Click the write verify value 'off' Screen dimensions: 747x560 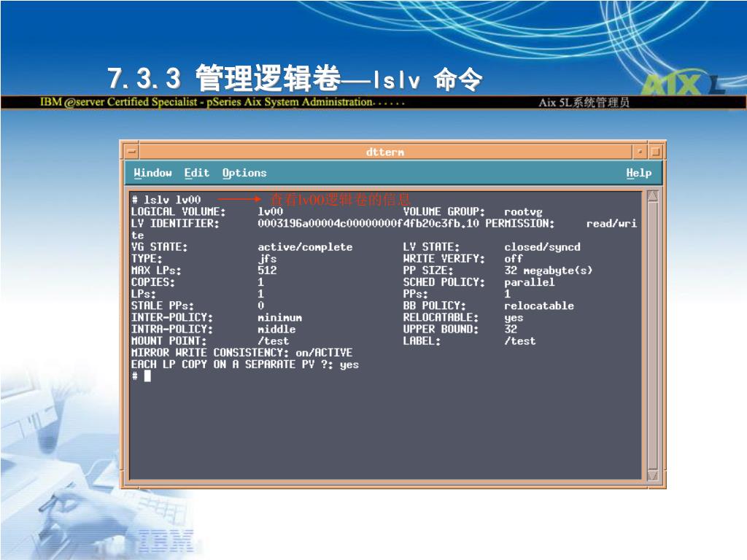tap(513, 259)
